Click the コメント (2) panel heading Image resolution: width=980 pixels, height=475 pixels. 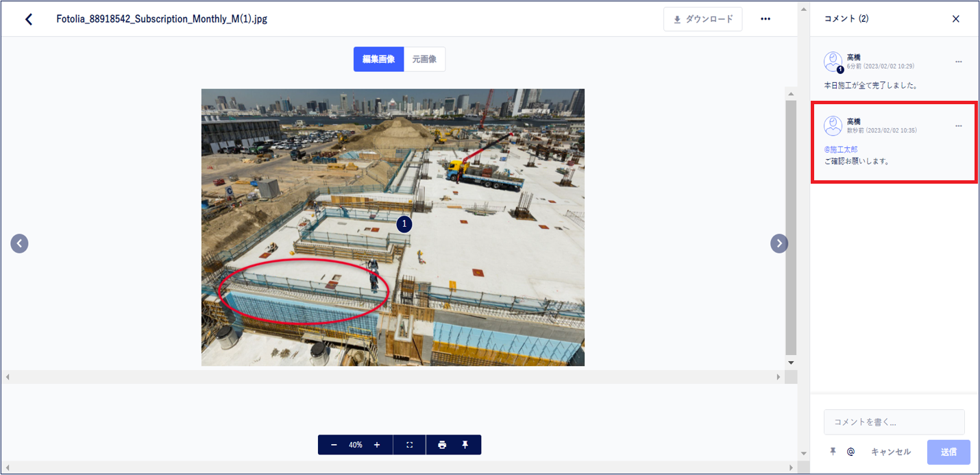846,19
